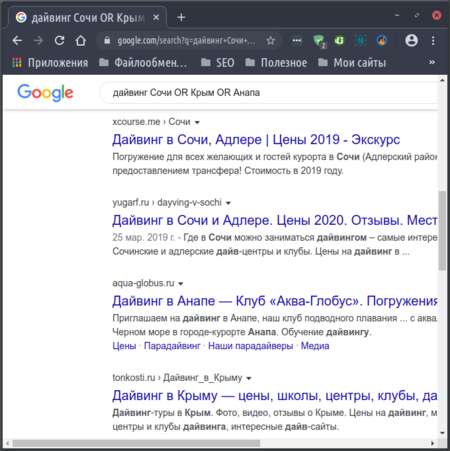
Task: Open the dark teal extension icon
Action: pyautogui.click(x=360, y=41)
